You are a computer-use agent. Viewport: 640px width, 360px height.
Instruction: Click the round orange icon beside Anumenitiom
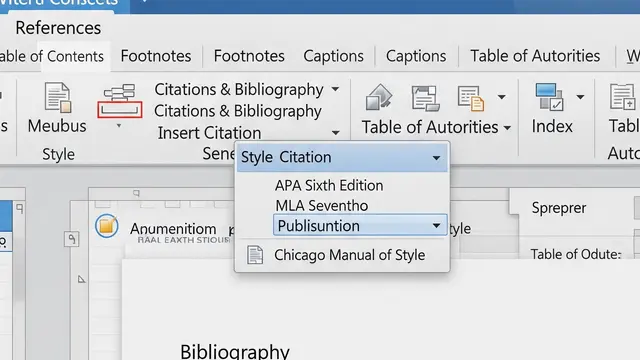coord(107,226)
